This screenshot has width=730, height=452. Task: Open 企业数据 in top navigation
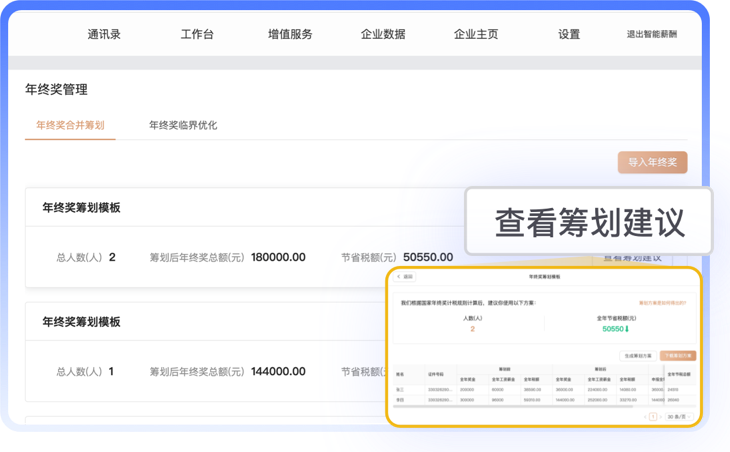383,34
